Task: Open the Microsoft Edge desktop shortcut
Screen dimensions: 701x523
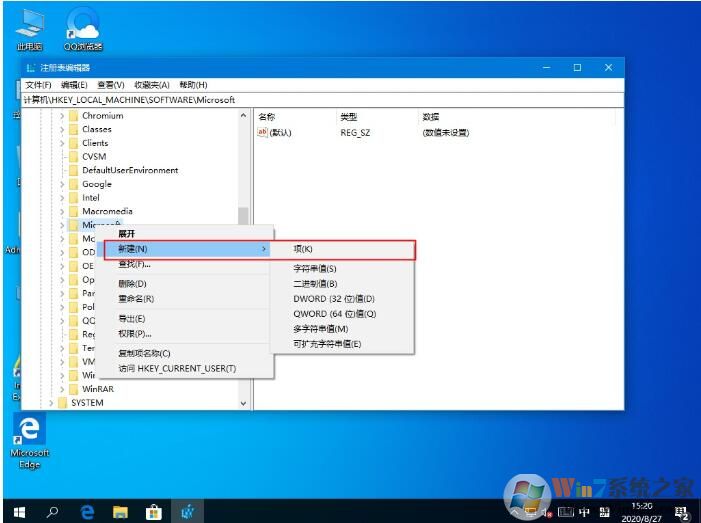Action: click(x=30, y=442)
